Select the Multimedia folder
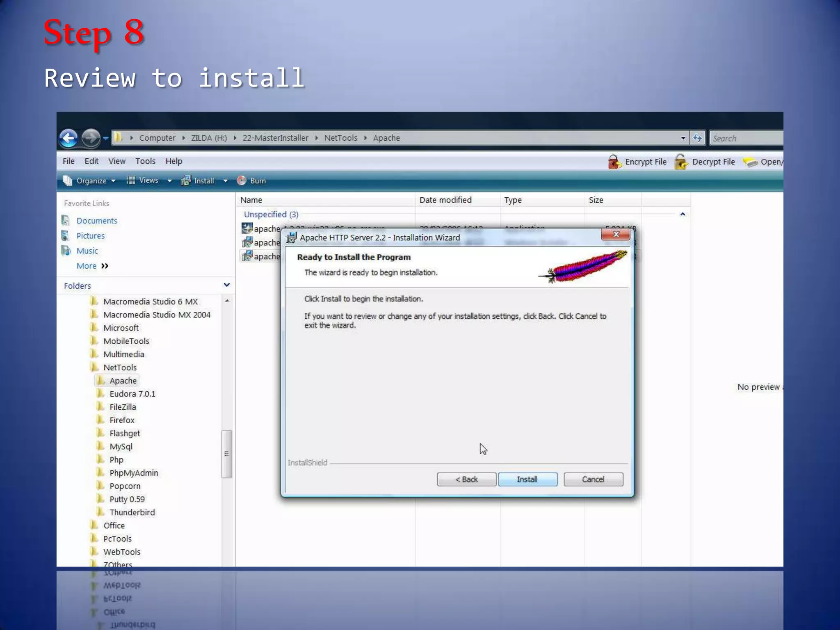This screenshot has height=630, width=840. pyautogui.click(x=123, y=354)
